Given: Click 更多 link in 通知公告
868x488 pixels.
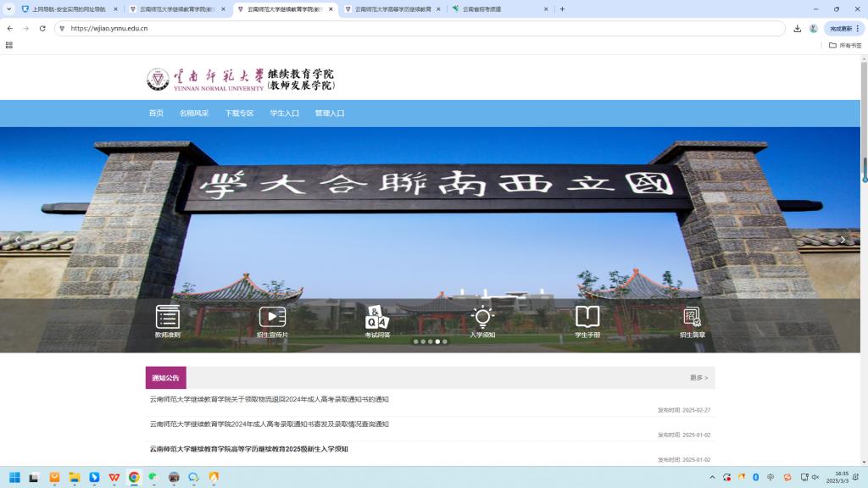Looking at the screenshot, I should pyautogui.click(x=698, y=378).
